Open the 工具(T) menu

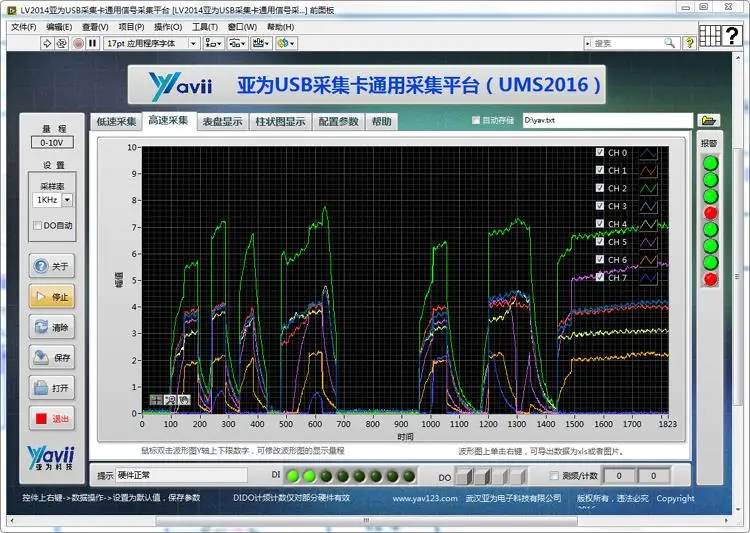click(x=205, y=27)
